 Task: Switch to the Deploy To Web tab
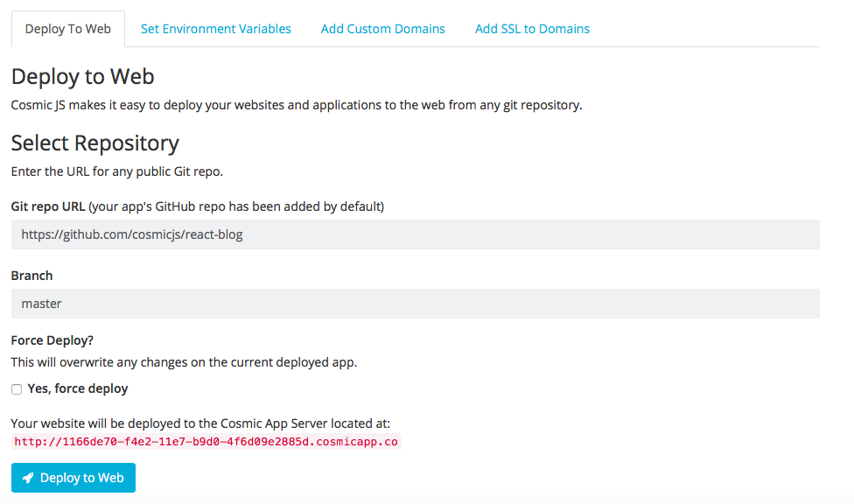68,29
